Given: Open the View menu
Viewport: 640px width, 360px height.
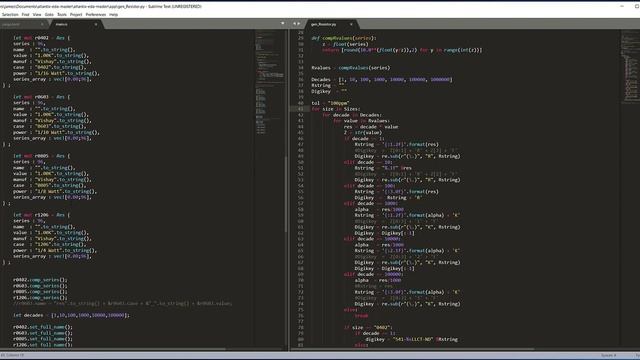Looking at the screenshot, I should coord(37,14).
